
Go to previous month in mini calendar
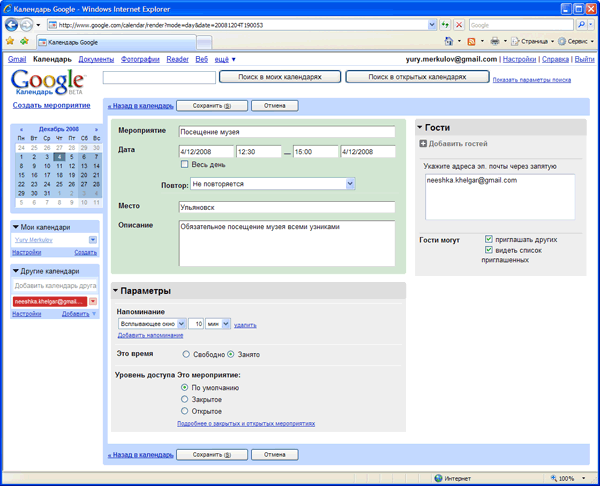[x=21, y=129]
